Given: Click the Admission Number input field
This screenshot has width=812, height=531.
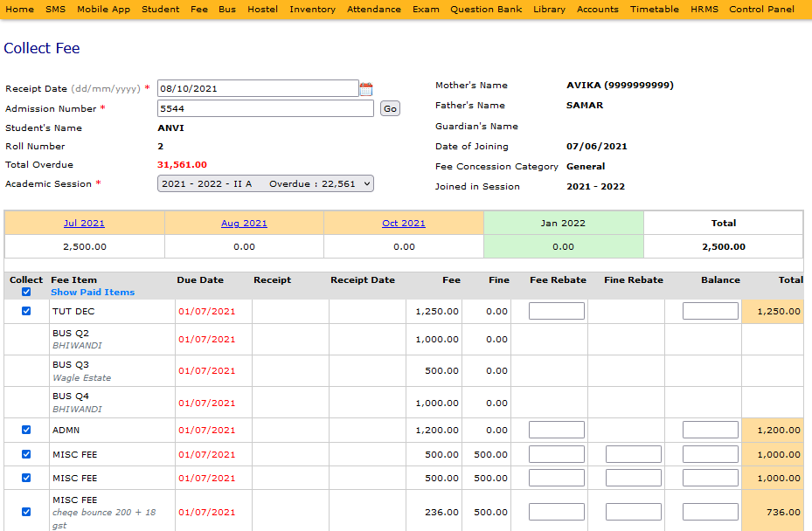Looking at the screenshot, I should (x=266, y=109).
